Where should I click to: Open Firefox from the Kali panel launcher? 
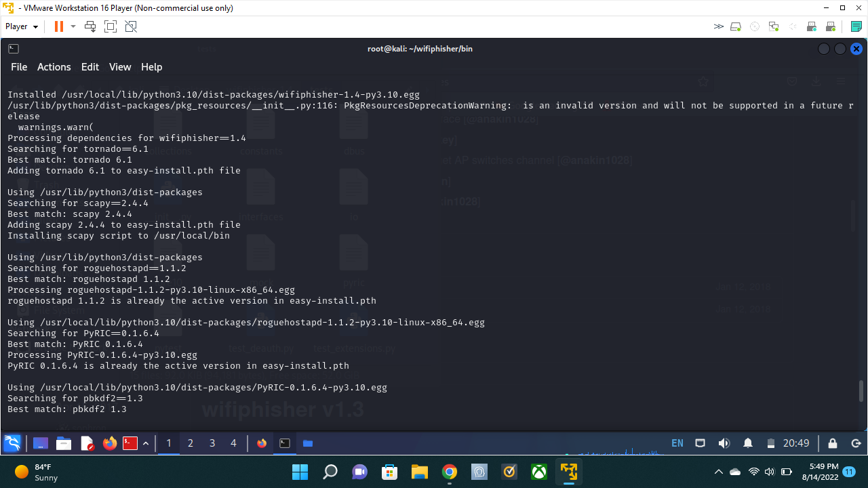[x=109, y=443]
